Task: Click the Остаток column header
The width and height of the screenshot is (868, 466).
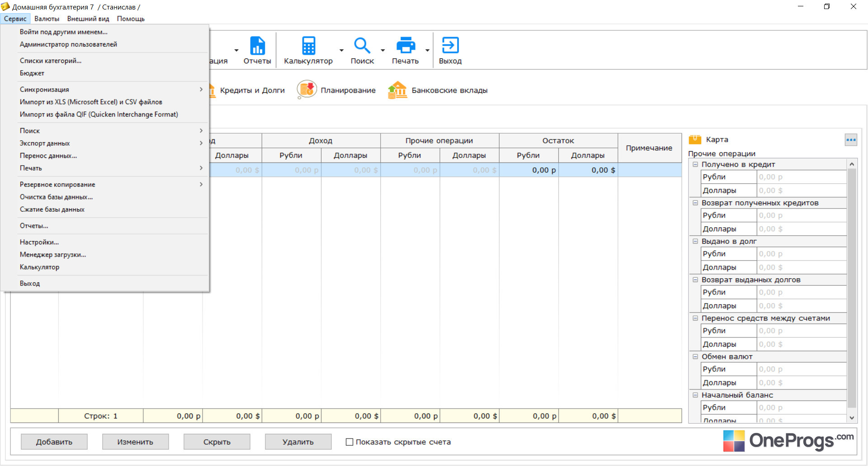Action: click(558, 141)
